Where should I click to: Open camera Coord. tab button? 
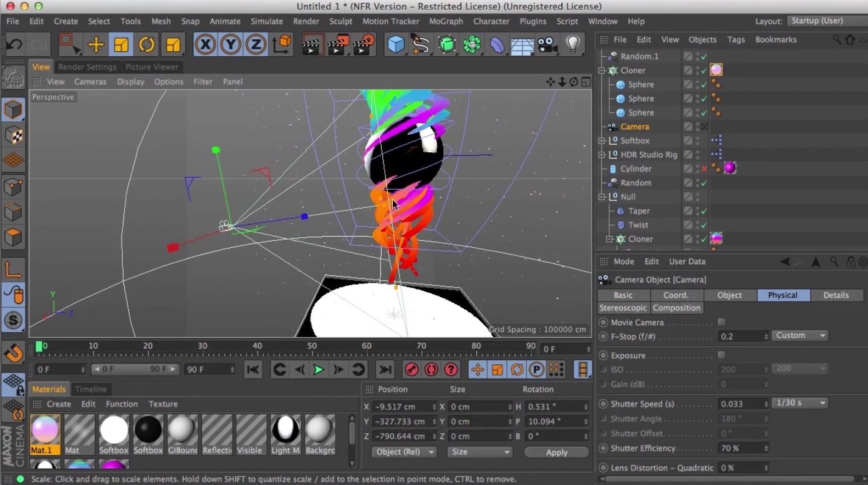point(677,295)
